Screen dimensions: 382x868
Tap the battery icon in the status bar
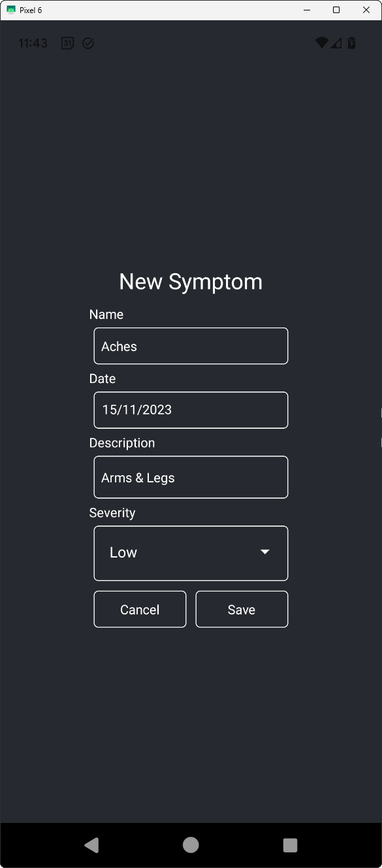point(351,42)
